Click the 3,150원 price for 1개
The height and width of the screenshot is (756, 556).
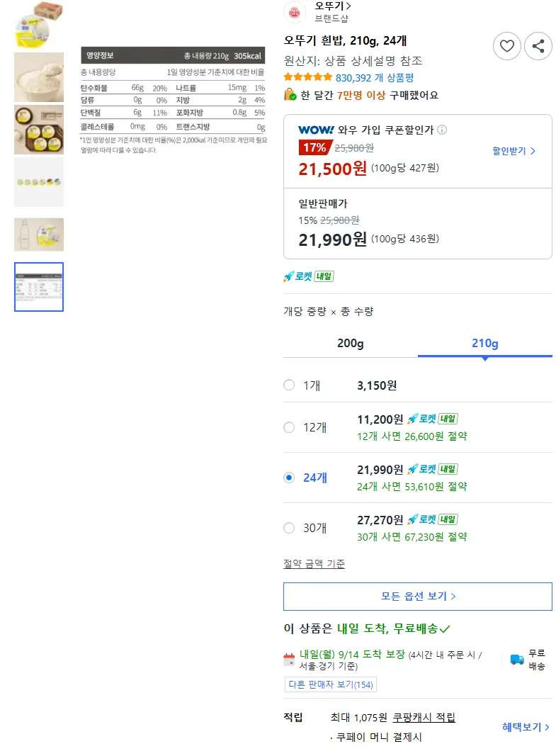click(x=377, y=385)
